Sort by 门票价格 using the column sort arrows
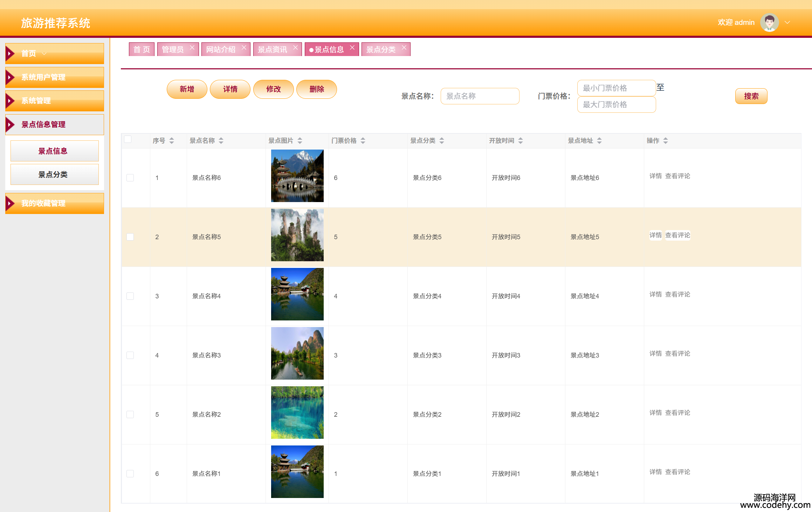812x512 pixels. [363, 140]
